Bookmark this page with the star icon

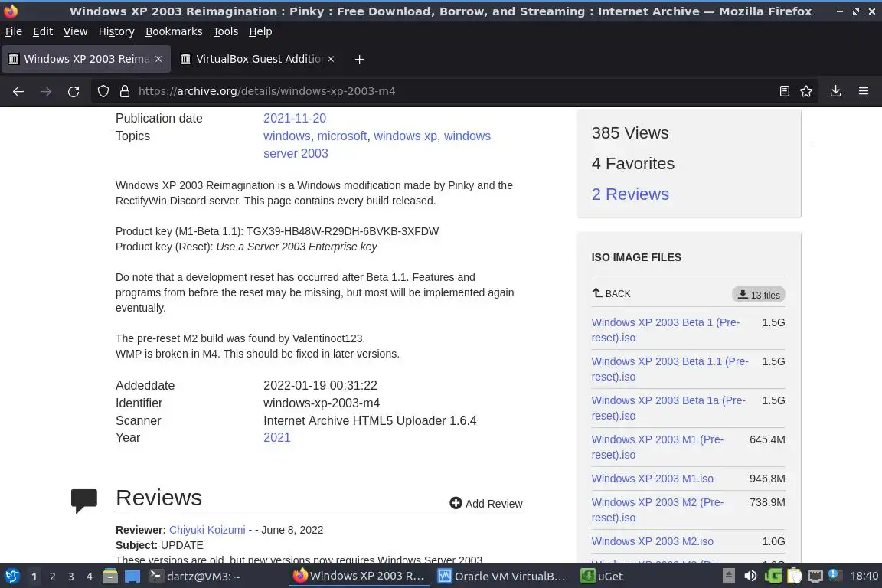pyautogui.click(x=806, y=91)
